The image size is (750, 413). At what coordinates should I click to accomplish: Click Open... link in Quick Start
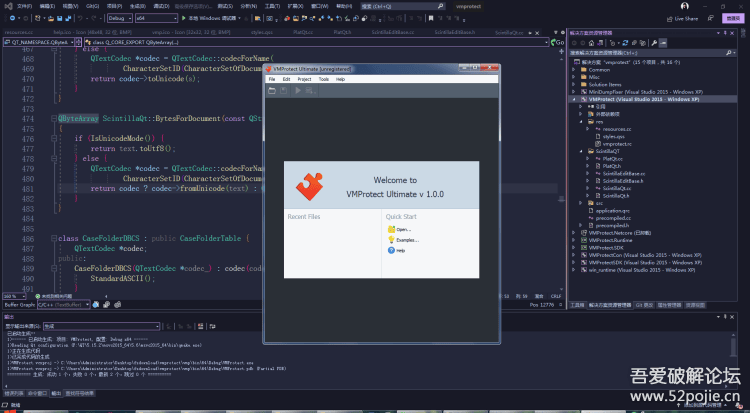coord(399,230)
